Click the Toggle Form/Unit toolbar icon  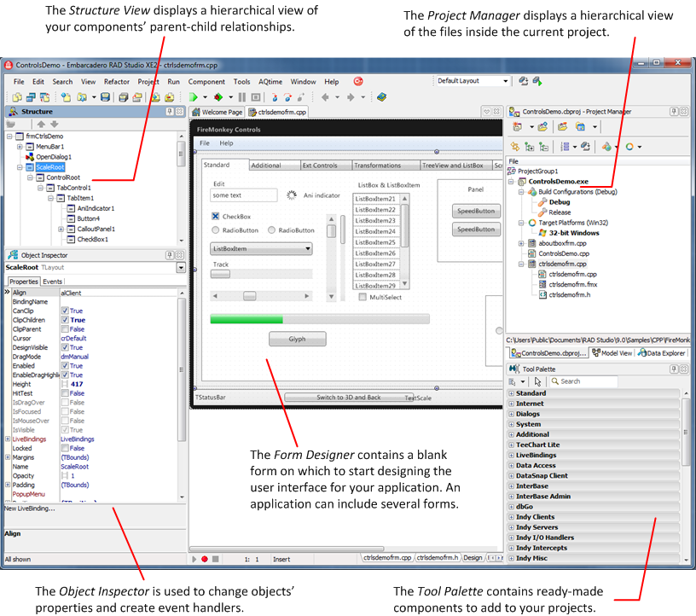tap(45, 96)
